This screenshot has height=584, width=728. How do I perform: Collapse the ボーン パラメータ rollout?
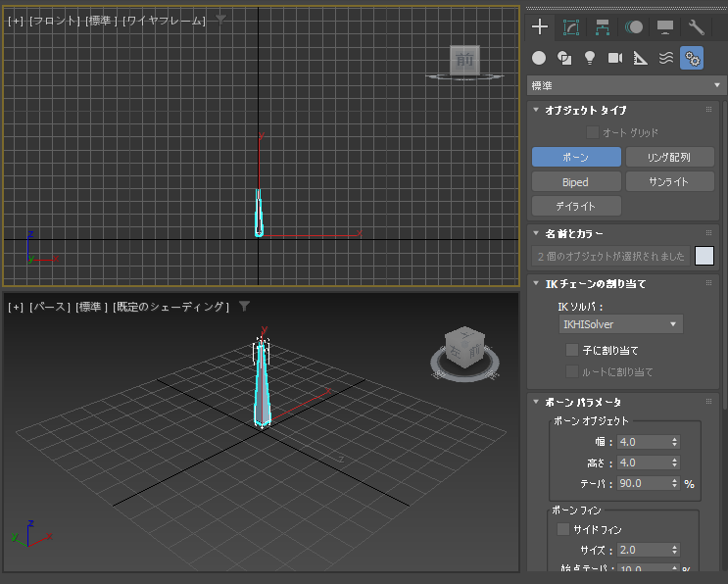pos(536,402)
